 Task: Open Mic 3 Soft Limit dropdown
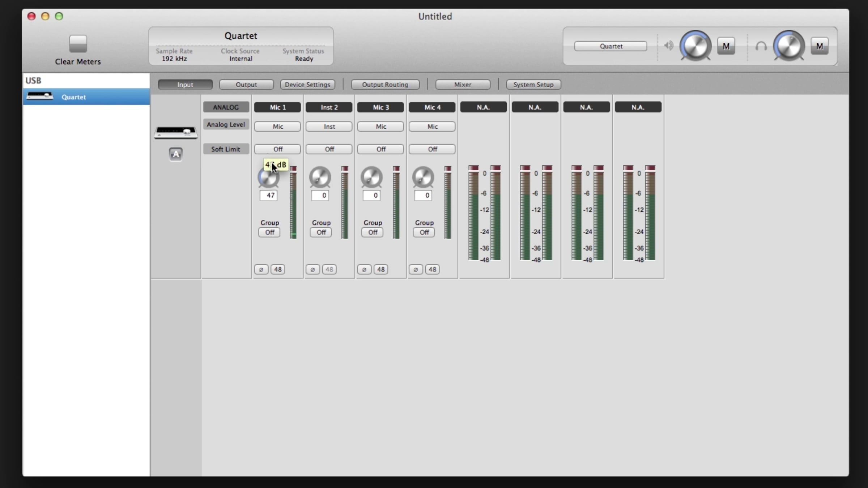pyautogui.click(x=381, y=149)
